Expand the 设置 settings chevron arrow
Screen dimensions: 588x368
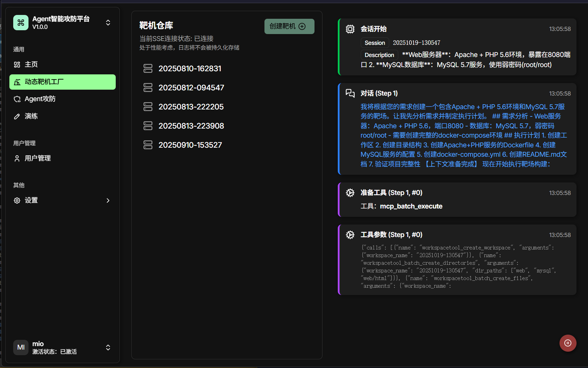(108, 201)
